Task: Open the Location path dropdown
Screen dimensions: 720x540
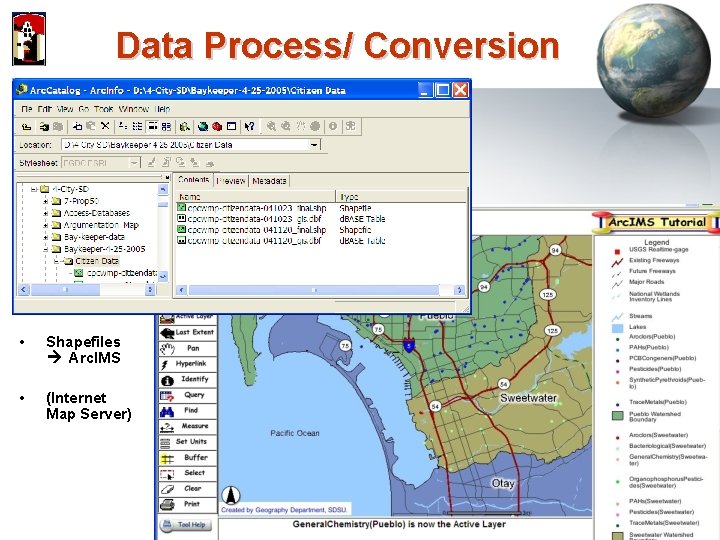Action: pyautogui.click(x=314, y=145)
